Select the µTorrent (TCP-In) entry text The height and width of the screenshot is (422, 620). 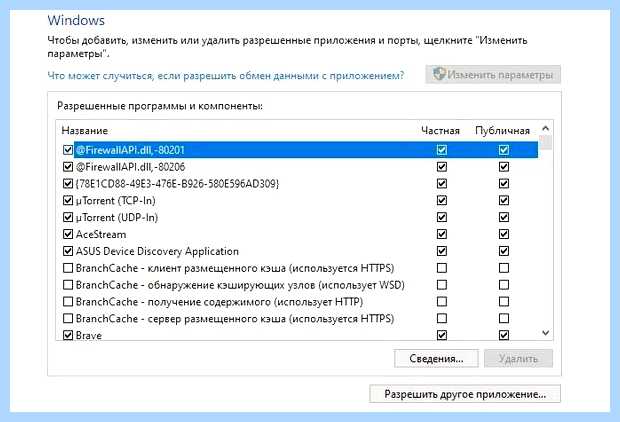click(x=115, y=201)
